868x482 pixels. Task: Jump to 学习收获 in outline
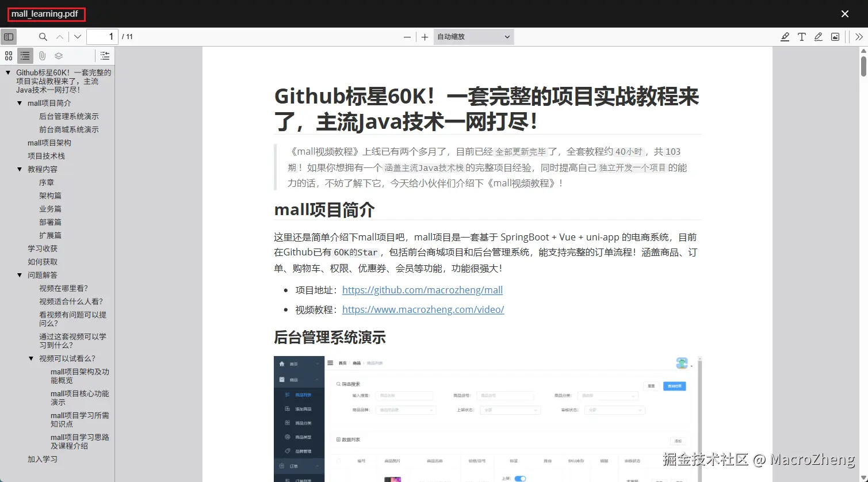[x=43, y=248]
